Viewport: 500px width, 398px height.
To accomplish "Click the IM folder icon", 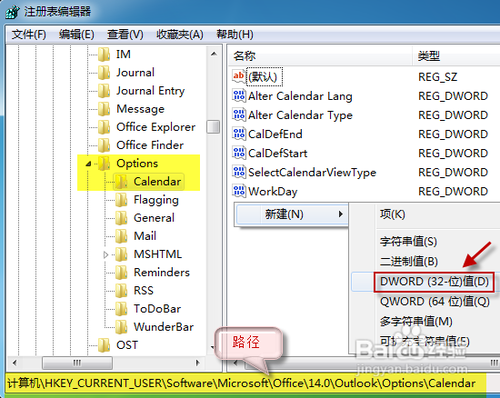I will point(104,54).
